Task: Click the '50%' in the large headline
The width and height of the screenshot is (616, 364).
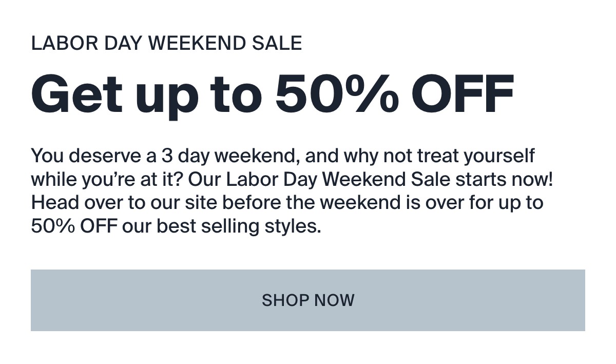Action: (x=337, y=94)
